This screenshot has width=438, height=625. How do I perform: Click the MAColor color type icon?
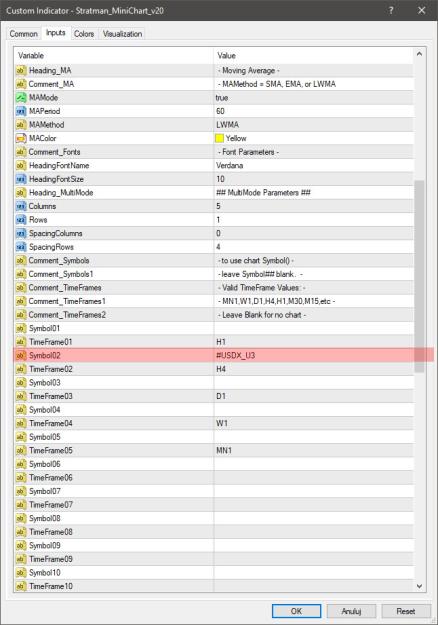(21, 138)
